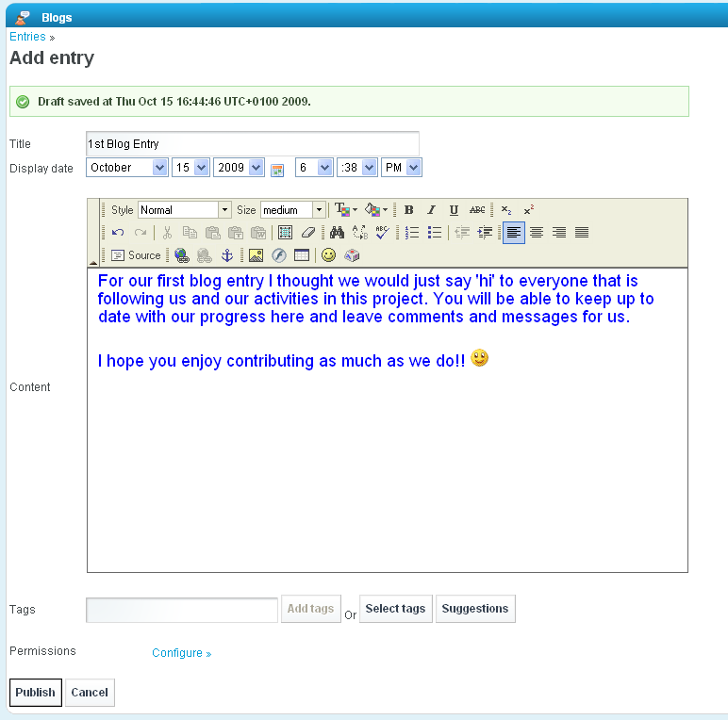This screenshot has height=720, width=728.
Task: Remove formatting with the eraser icon
Action: pos(307,233)
